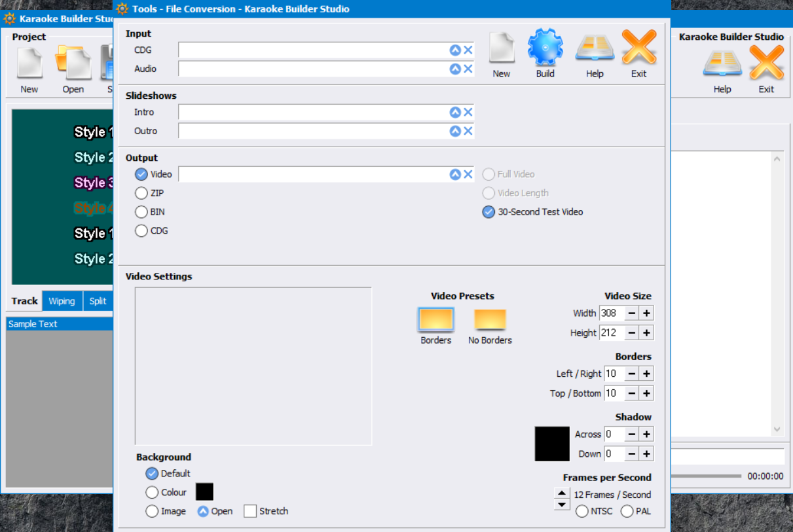Open the Intro slideshow browser chevron
This screenshot has width=793, height=532.
455,112
